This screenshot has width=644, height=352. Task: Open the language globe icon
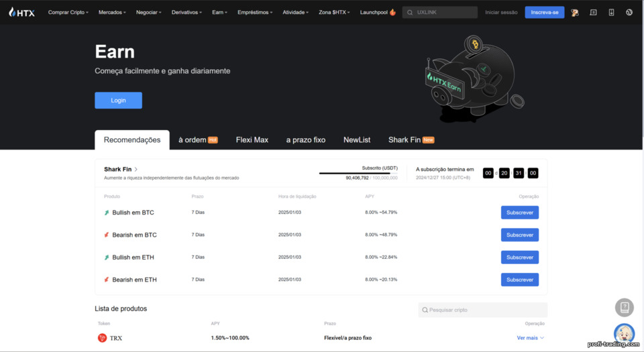[629, 12]
